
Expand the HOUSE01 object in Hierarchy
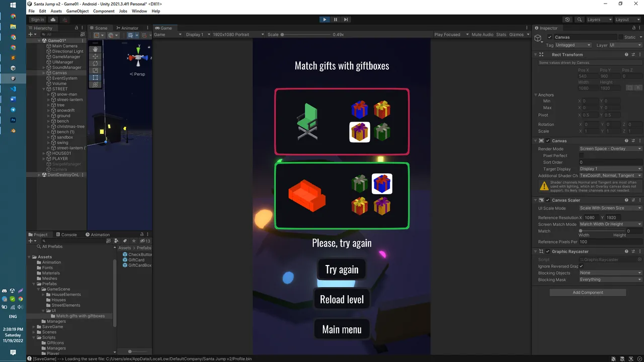coord(44,153)
